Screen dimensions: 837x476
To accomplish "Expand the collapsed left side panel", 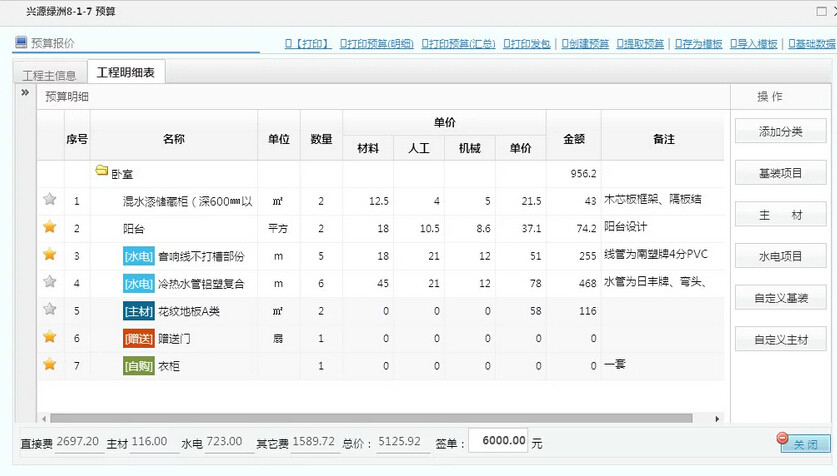I will pos(25,93).
